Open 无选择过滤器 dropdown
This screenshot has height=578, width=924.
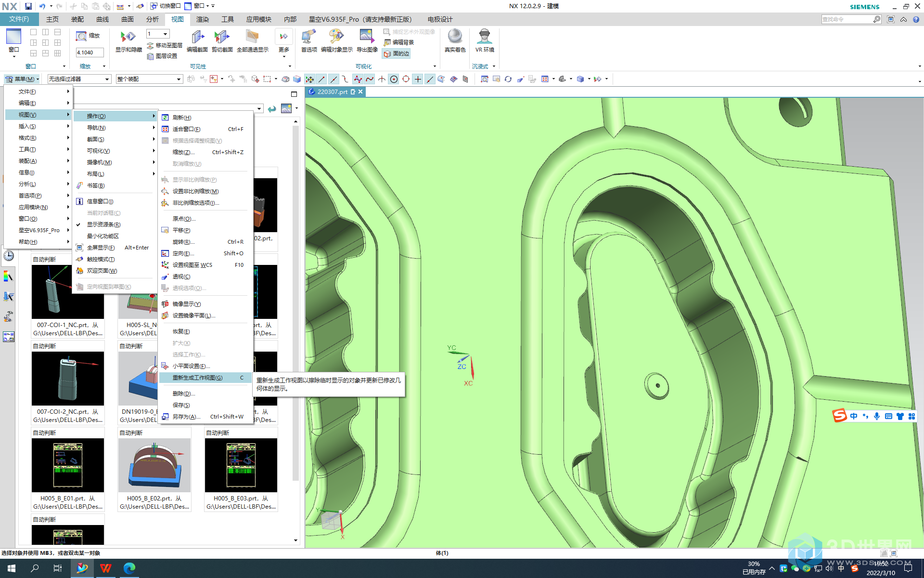pos(79,79)
